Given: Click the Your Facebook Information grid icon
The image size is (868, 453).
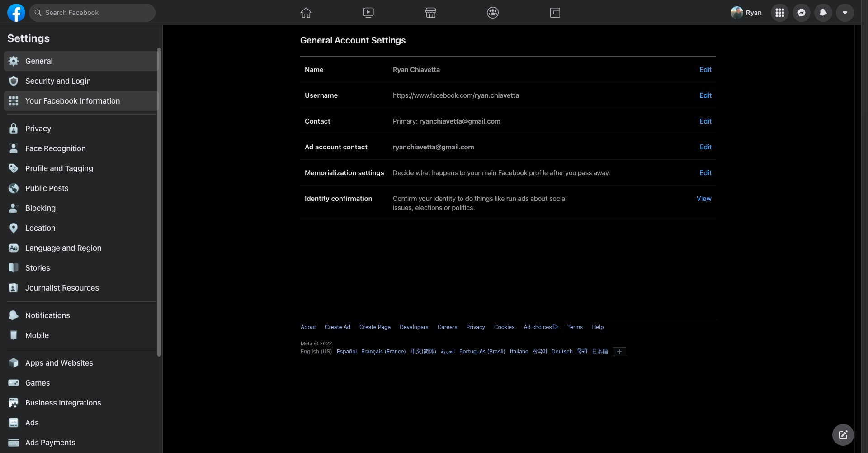Looking at the screenshot, I should tap(14, 101).
